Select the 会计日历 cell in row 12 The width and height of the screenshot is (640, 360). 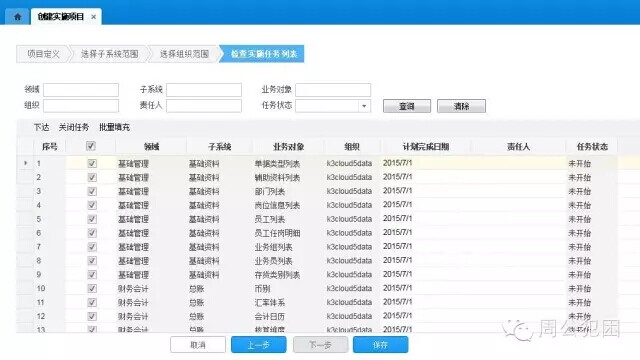point(269,316)
